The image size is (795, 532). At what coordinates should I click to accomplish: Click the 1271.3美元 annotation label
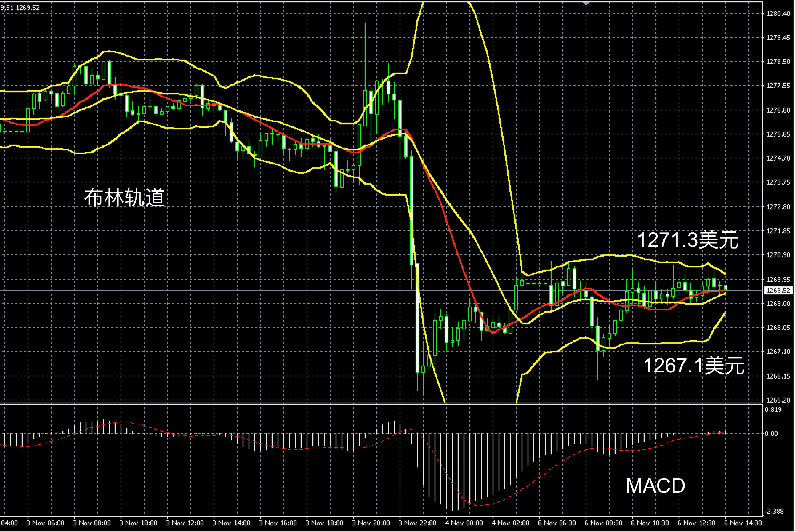click(x=688, y=240)
